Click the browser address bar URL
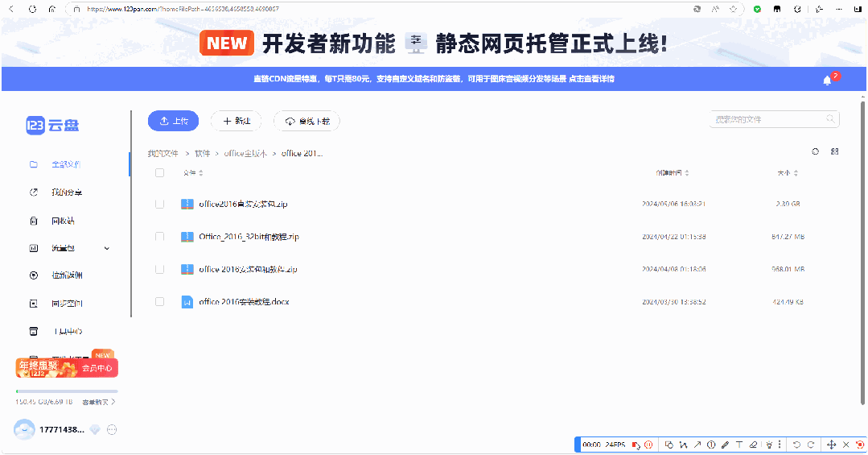This screenshot has width=868, height=455. [183, 9]
